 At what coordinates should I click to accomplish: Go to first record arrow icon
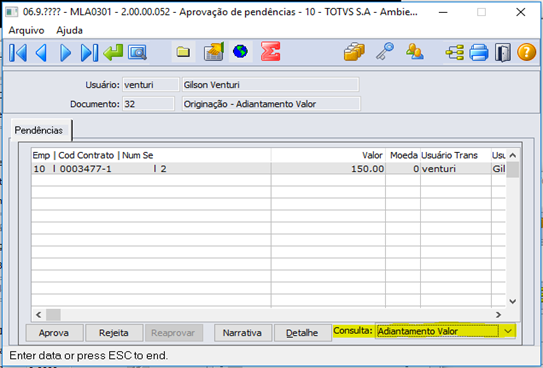pyautogui.click(x=18, y=53)
